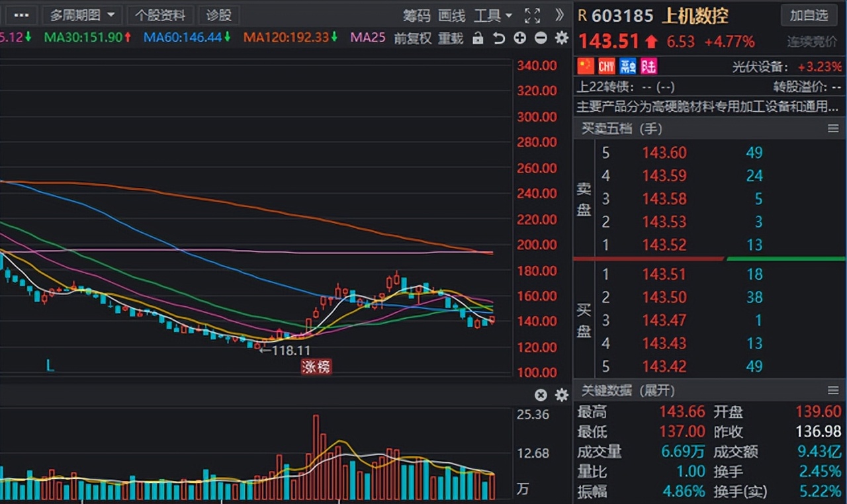The image size is (847, 504).
Task: Click the 加自选 add to watchlist button
Action: (809, 15)
